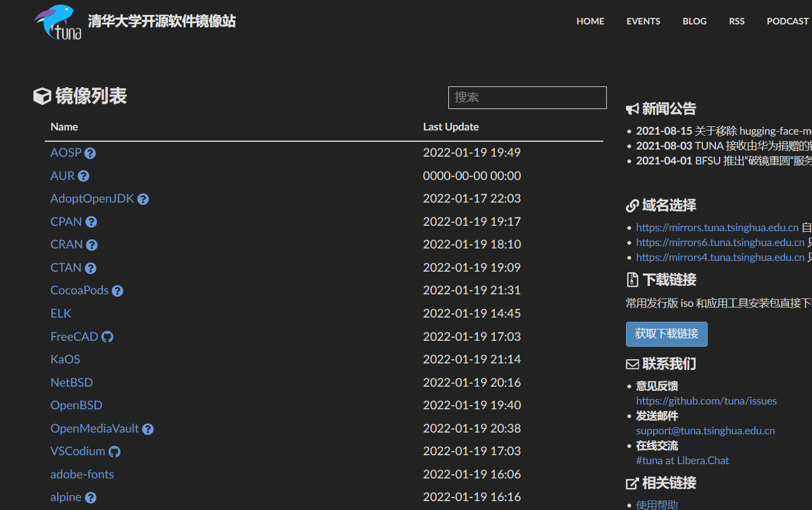Open the AUR mirror link
The image size is (812, 510).
coord(63,176)
